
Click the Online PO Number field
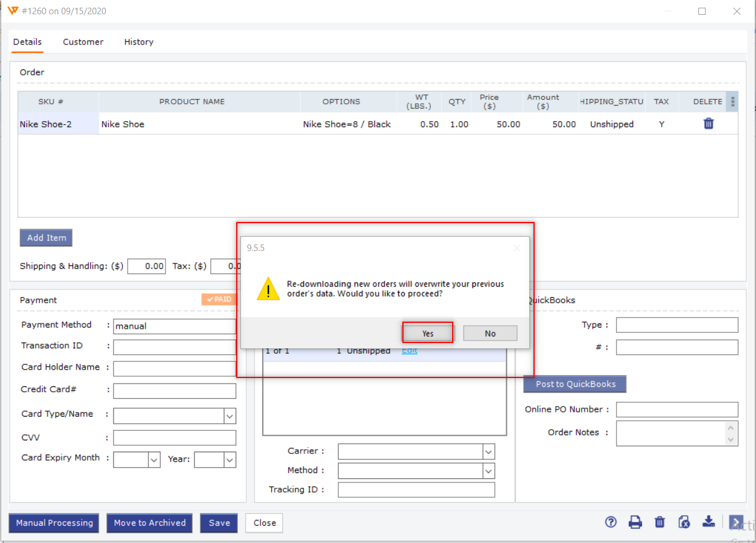pos(677,409)
